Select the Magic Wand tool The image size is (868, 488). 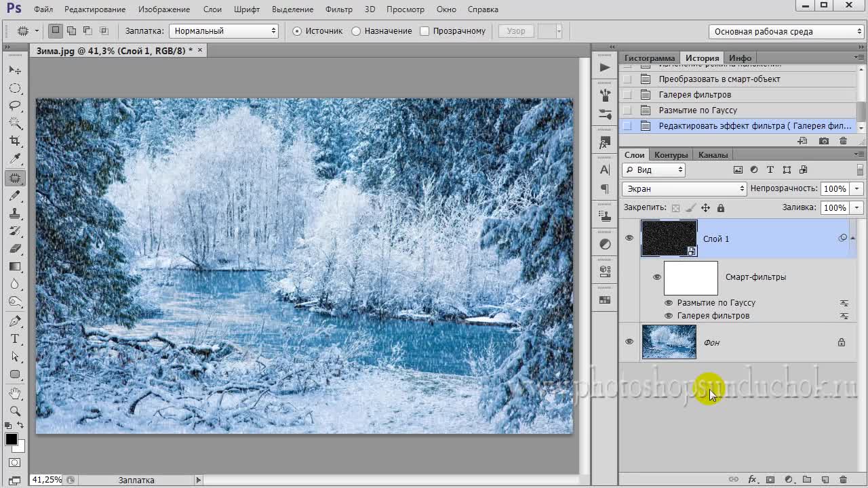[x=15, y=123]
